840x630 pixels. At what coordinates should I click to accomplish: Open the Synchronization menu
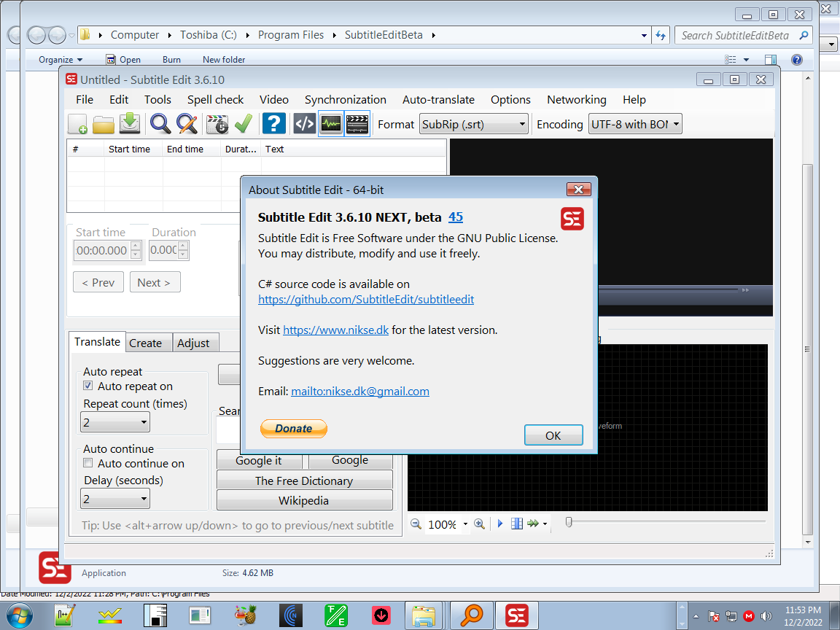click(346, 100)
